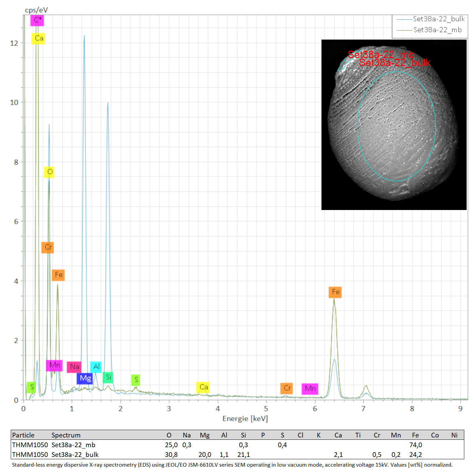Click the Energie [keV] axis title

[245, 419]
